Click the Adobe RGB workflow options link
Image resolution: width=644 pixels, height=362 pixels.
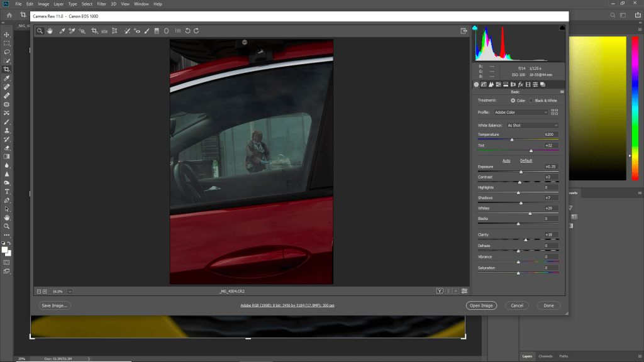(287, 305)
